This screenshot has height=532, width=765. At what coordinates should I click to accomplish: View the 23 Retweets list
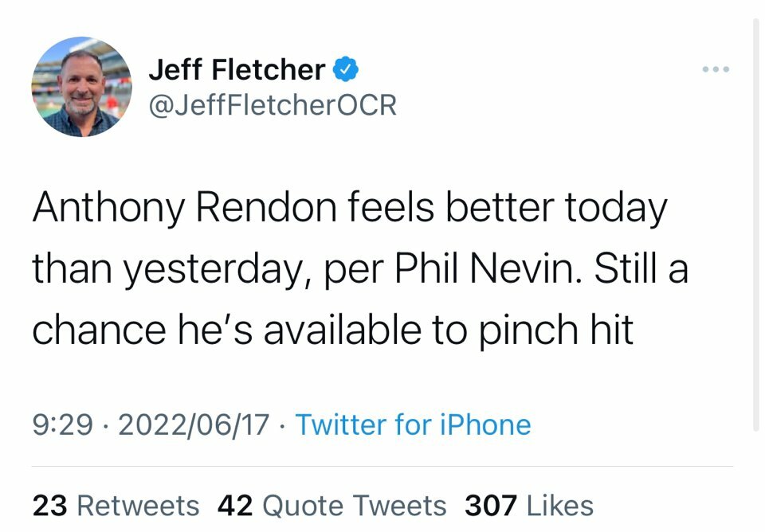[x=116, y=505]
